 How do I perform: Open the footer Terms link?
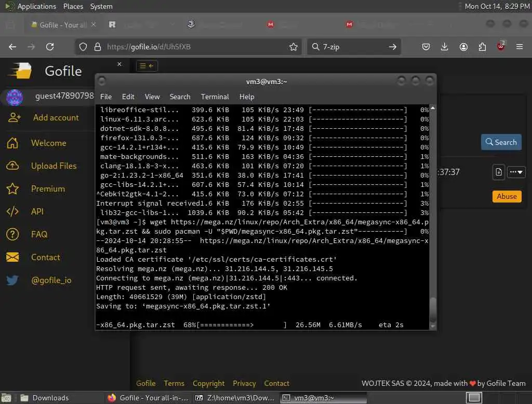pos(174,383)
